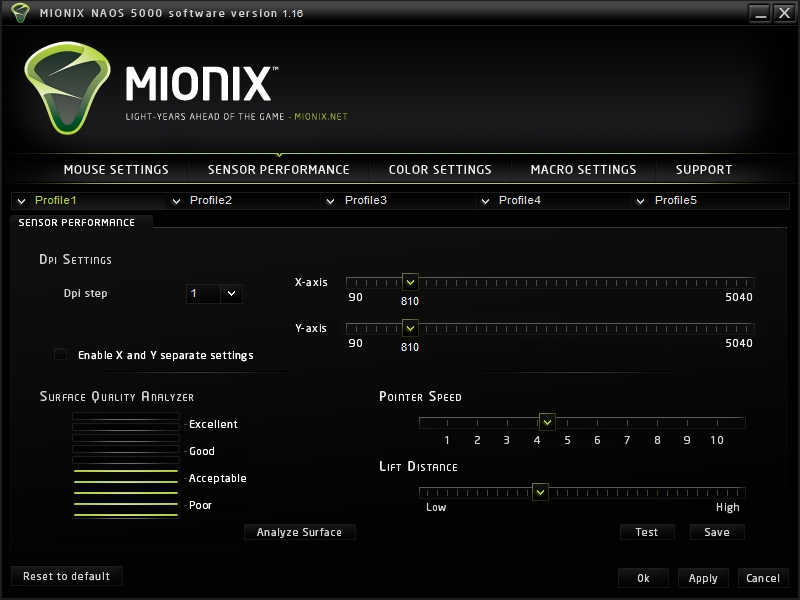The height and width of the screenshot is (600, 800).
Task: Click the Good quality label
Action: (202, 451)
